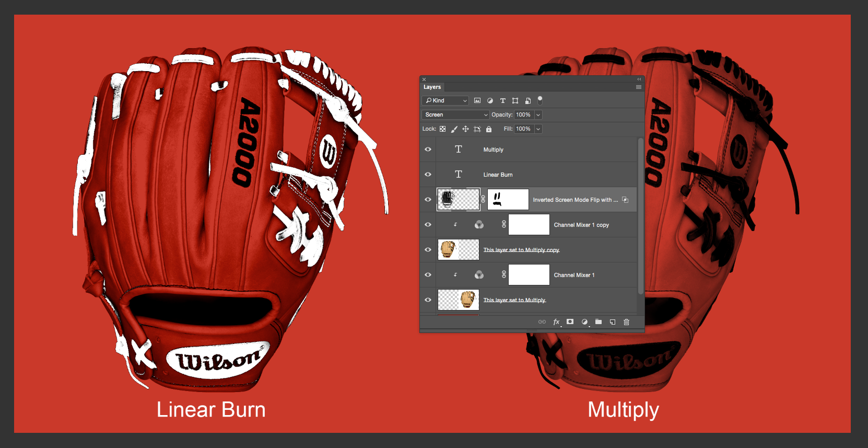The image size is (868, 448).
Task: Select Channel Mixer 1 layer name
Action: click(574, 275)
